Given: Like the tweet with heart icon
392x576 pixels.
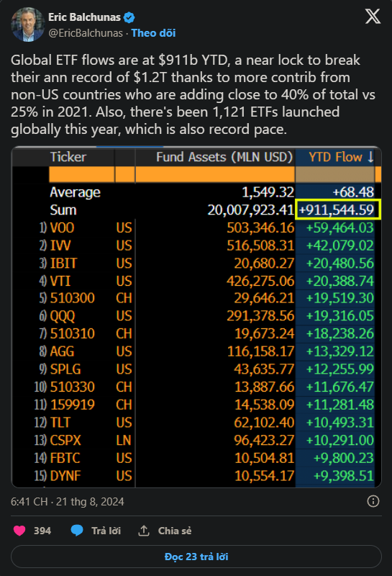Looking at the screenshot, I should click(19, 531).
